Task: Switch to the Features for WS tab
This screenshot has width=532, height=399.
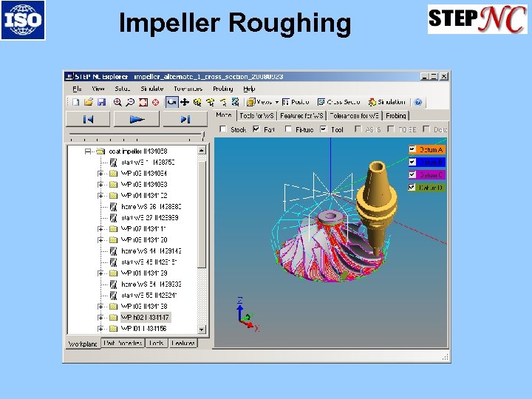Action: point(301,116)
